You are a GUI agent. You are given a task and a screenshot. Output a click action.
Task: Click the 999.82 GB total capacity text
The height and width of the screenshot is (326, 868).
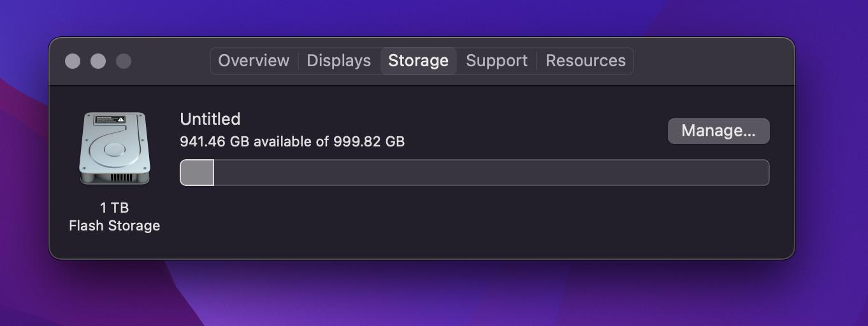[369, 141]
